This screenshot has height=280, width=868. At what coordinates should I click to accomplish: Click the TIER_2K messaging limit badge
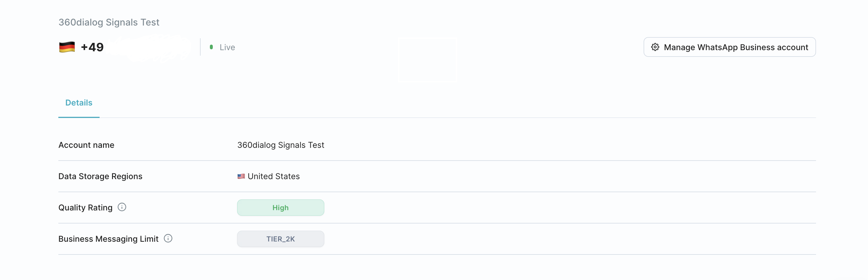pos(280,239)
